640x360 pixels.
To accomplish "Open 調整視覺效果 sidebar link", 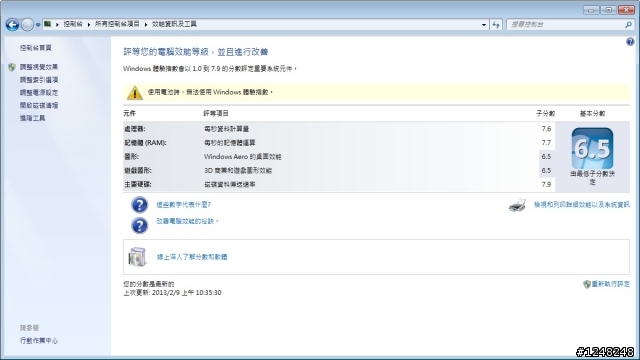I will click(39, 67).
